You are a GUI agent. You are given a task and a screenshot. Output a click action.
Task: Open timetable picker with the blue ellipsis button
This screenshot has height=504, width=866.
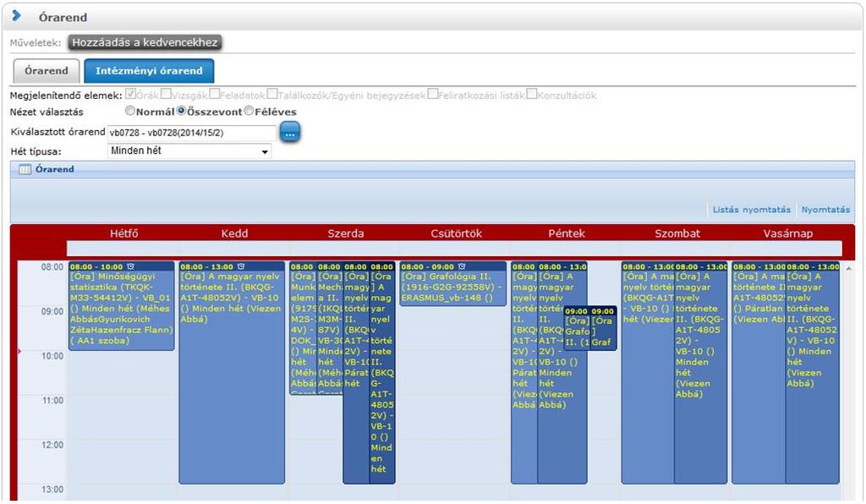tap(290, 133)
